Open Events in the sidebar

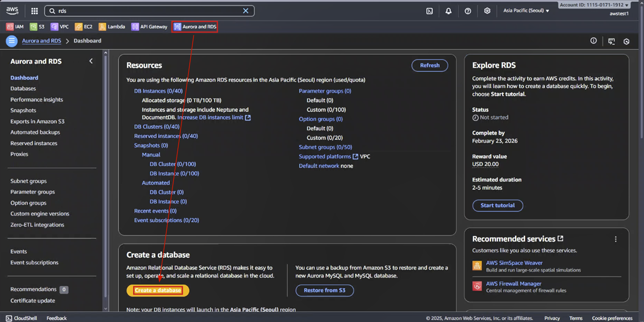18,251
